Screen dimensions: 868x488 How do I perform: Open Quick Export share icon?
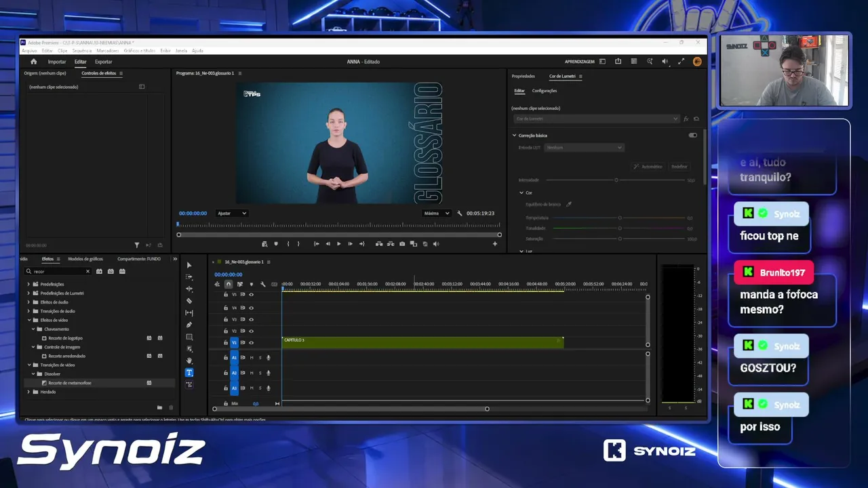[618, 62]
